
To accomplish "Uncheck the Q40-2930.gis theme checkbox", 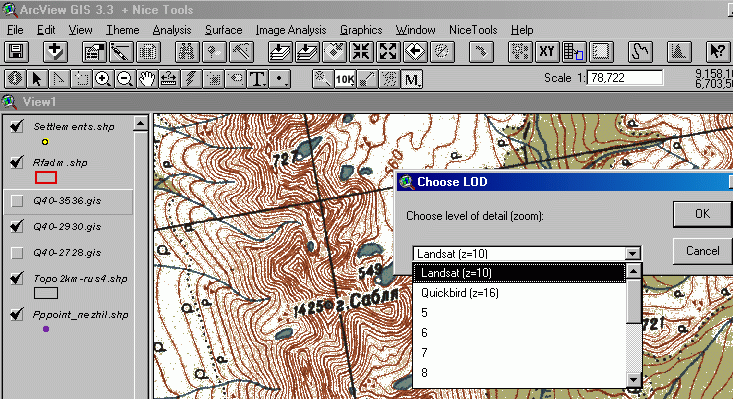I will click(x=17, y=227).
